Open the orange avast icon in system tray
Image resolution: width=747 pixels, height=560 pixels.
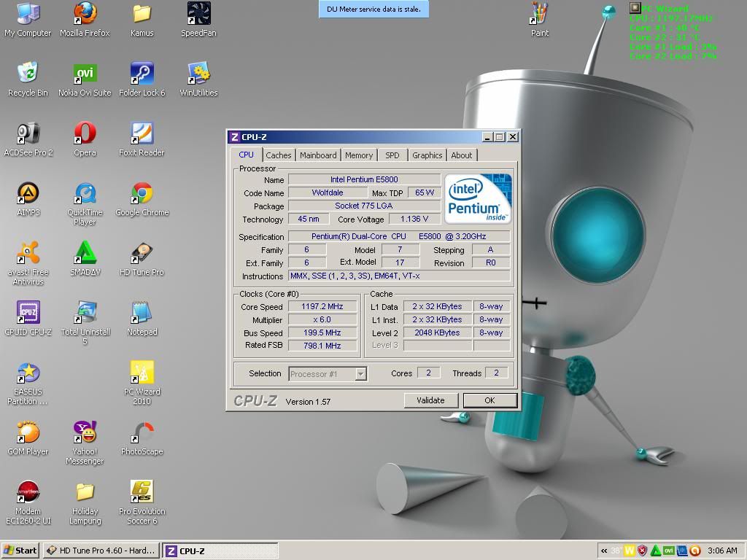(695, 551)
